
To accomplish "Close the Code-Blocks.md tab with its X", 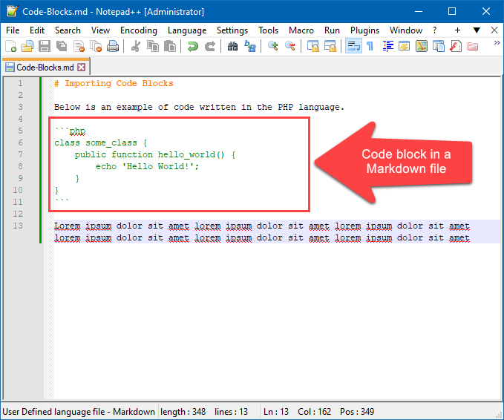I will click(82, 68).
